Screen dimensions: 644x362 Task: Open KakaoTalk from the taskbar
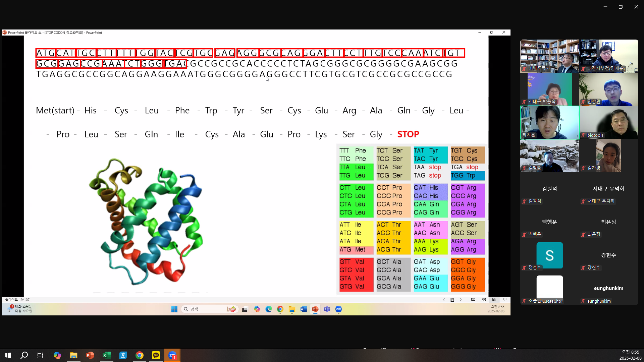pyautogui.click(x=156, y=355)
